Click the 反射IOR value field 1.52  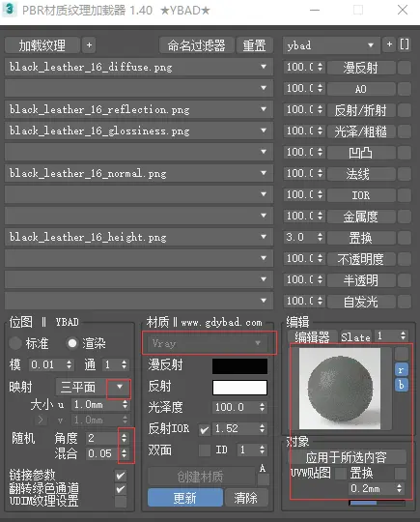(x=239, y=428)
